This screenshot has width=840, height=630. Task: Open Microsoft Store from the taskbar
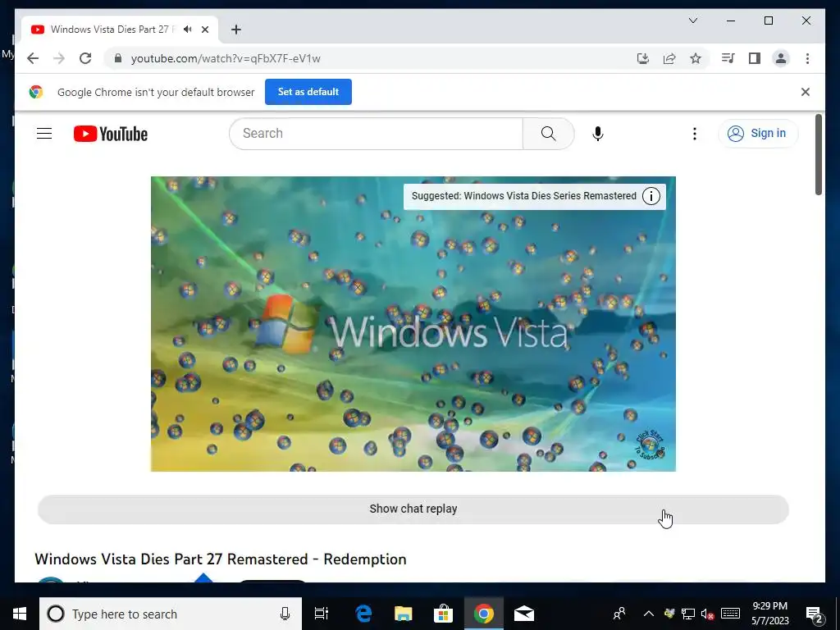443,614
